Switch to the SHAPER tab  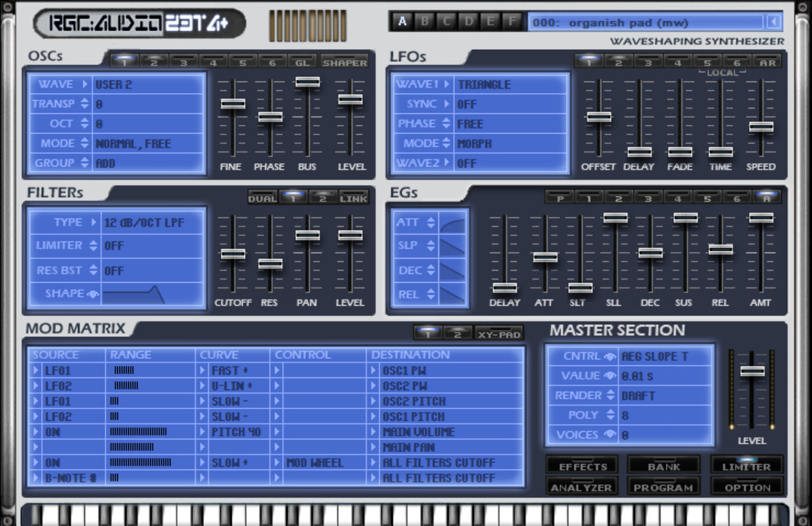[345, 62]
